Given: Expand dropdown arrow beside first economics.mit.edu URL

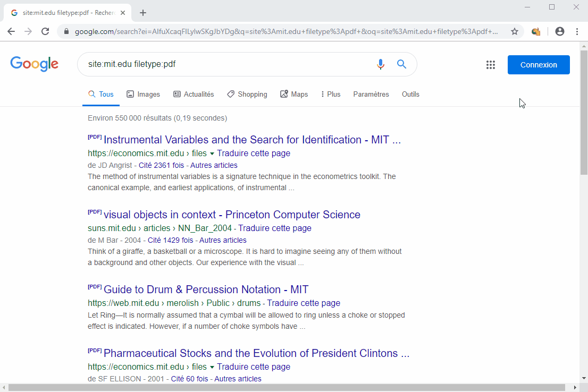Looking at the screenshot, I should 212,154.
